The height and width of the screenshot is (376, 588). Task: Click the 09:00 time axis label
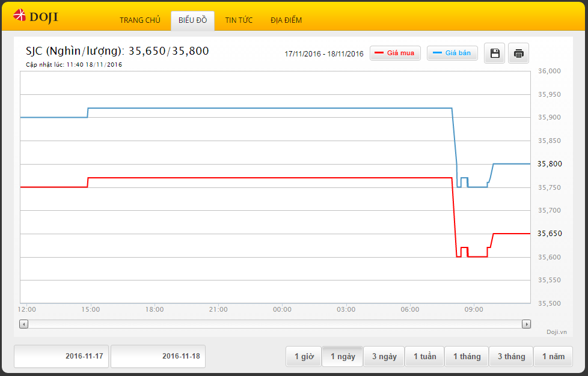(x=474, y=310)
